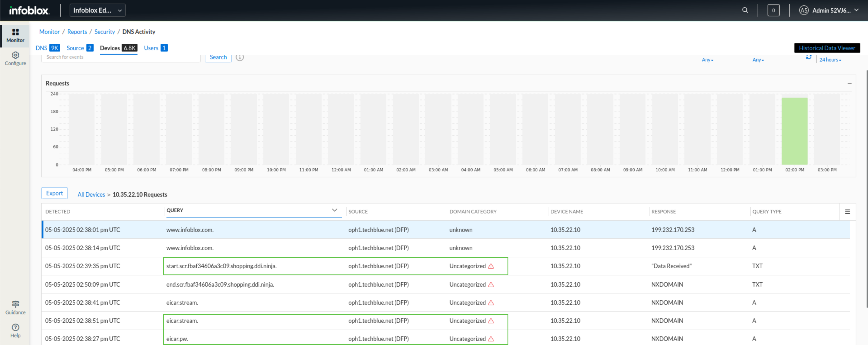The image size is (868, 345).
Task: Expand the Infoblox Ed... account dropdown
Action: tap(97, 10)
